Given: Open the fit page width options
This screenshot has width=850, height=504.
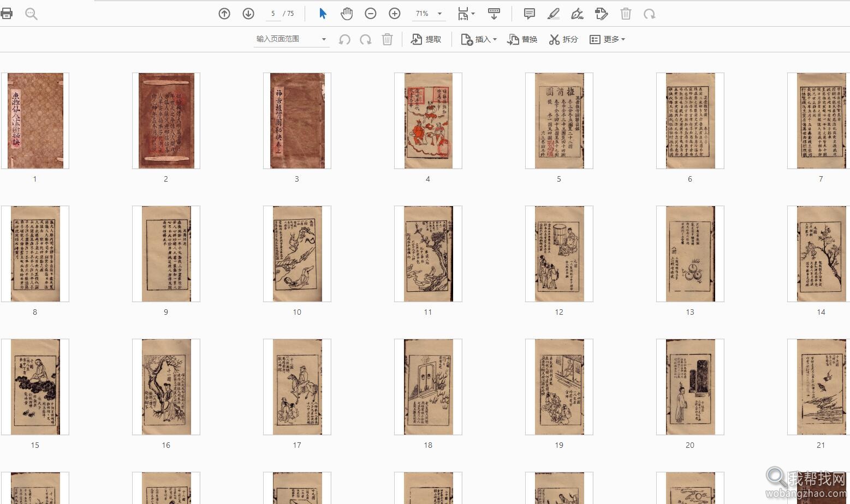Looking at the screenshot, I should [x=466, y=14].
